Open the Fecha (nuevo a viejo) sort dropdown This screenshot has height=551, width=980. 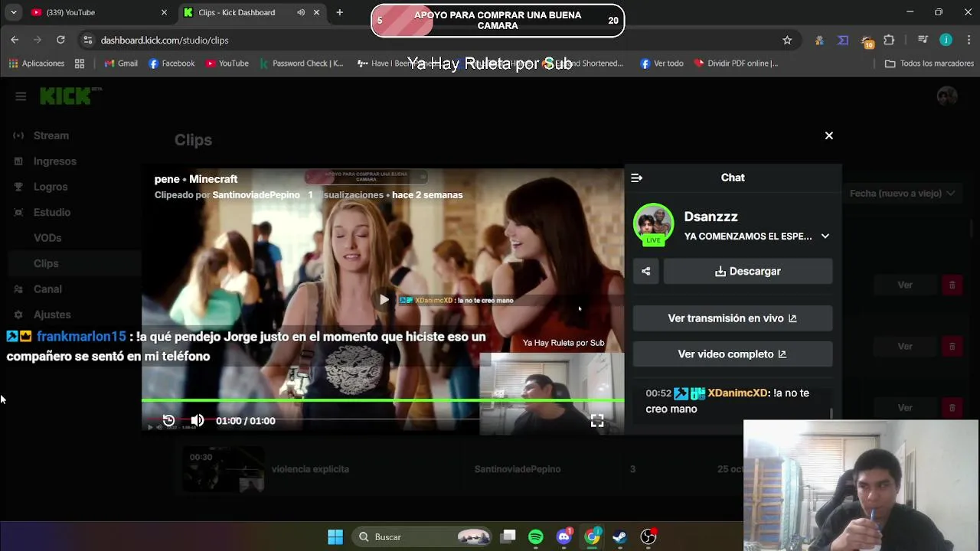pyautogui.click(x=902, y=194)
